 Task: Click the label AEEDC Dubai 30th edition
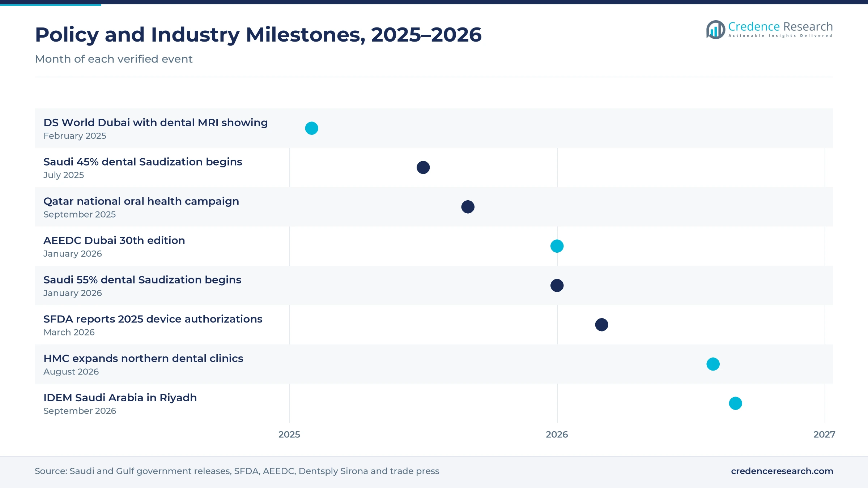pyautogui.click(x=114, y=240)
